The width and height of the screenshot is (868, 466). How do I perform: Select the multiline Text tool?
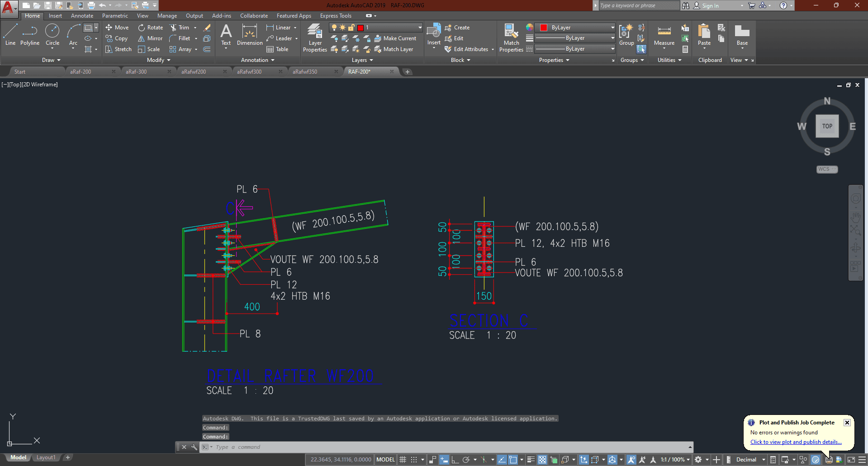click(226, 34)
